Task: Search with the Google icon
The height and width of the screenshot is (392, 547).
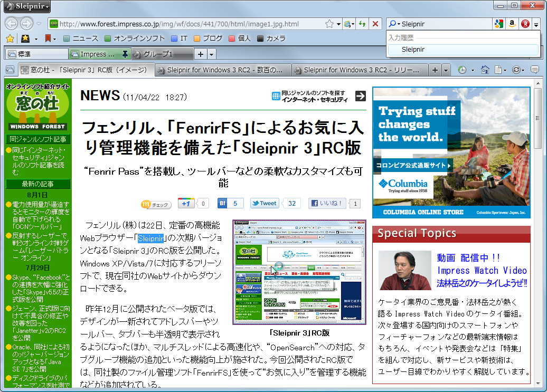Action: pos(499,24)
